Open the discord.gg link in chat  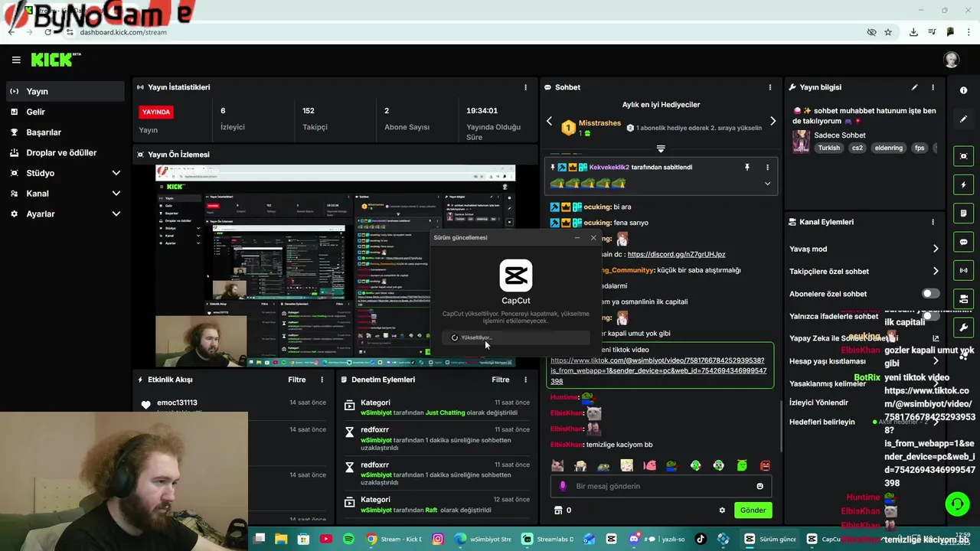pos(676,254)
